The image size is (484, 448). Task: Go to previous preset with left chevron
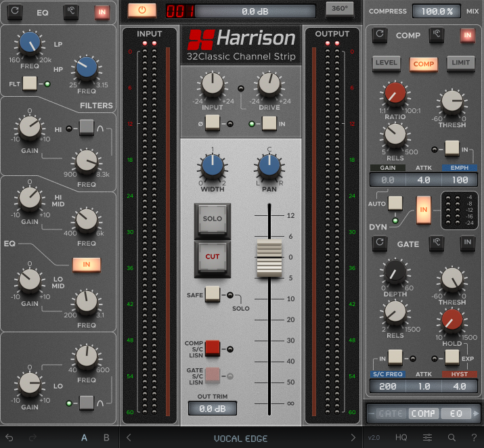[x=129, y=437]
